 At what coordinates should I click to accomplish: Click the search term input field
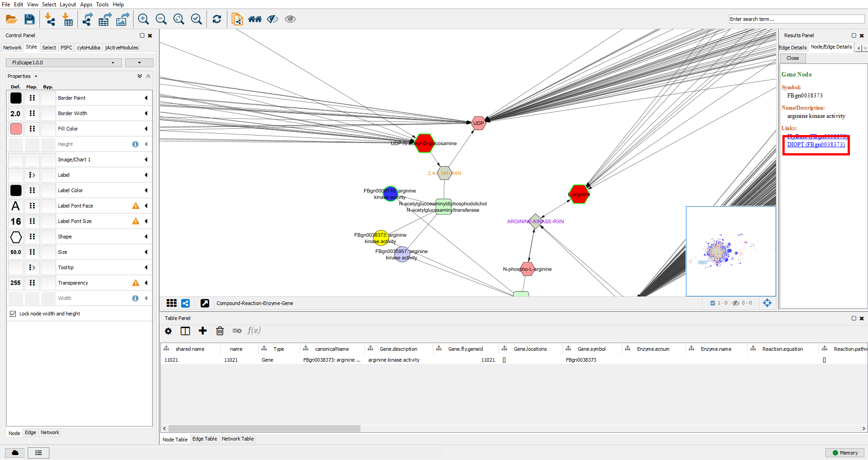coord(797,19)
